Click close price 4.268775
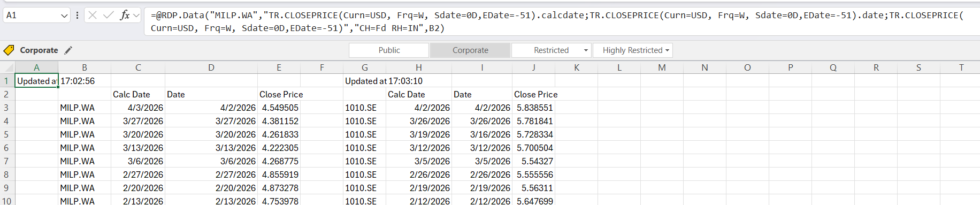980x205 pixels. point(279,161)
